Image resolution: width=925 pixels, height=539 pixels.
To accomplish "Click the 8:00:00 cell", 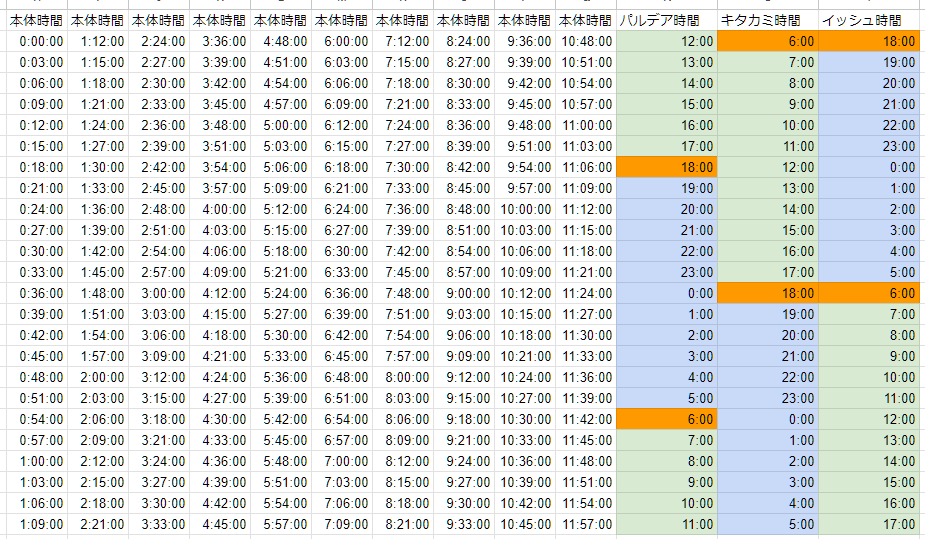I will [x=403, y=377].
